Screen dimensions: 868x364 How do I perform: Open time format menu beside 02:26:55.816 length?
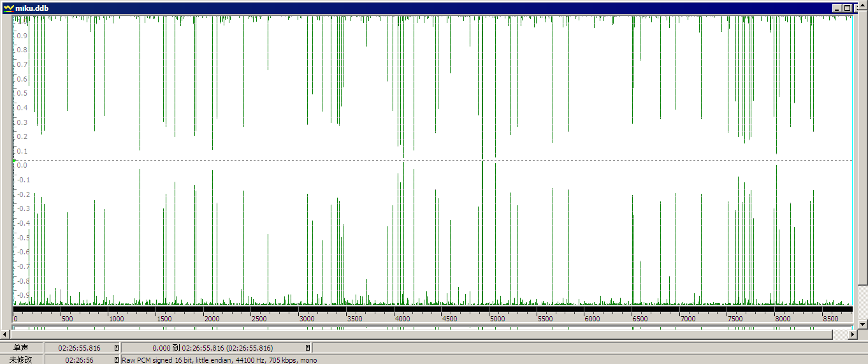(x=116, y=348)
